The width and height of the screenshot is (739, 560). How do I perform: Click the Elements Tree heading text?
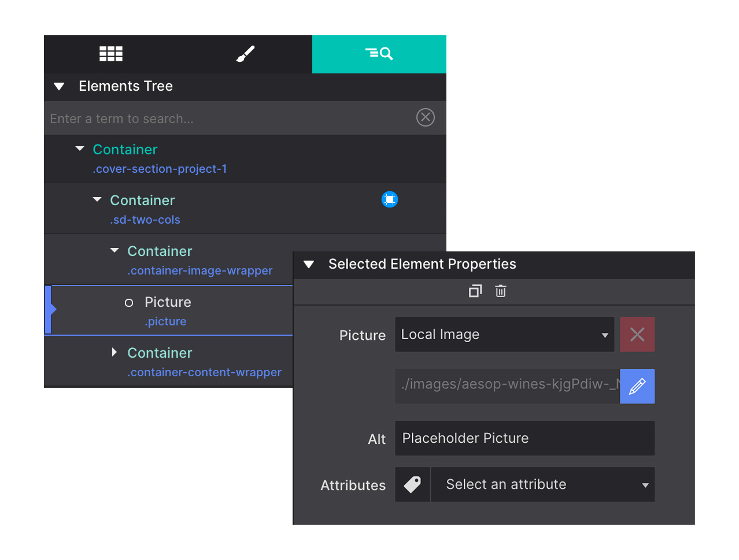tap(125, 86)
